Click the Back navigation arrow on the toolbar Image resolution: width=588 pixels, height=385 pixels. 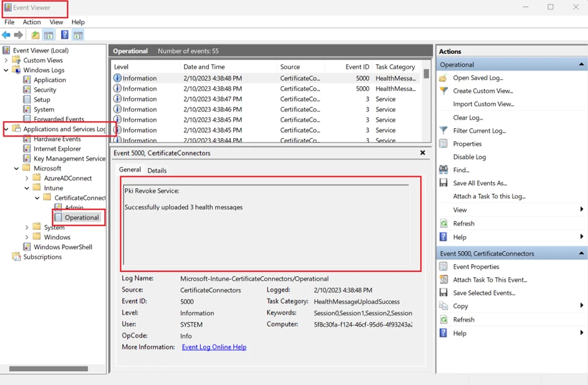point(6,35)
